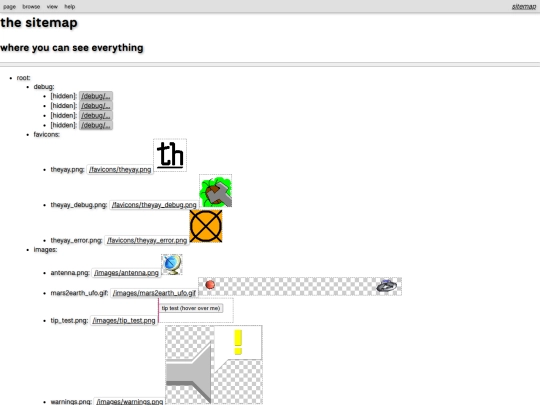Open the first hidden /debug/ link
The height and width of the screenshot is (405, 540).
96,96
